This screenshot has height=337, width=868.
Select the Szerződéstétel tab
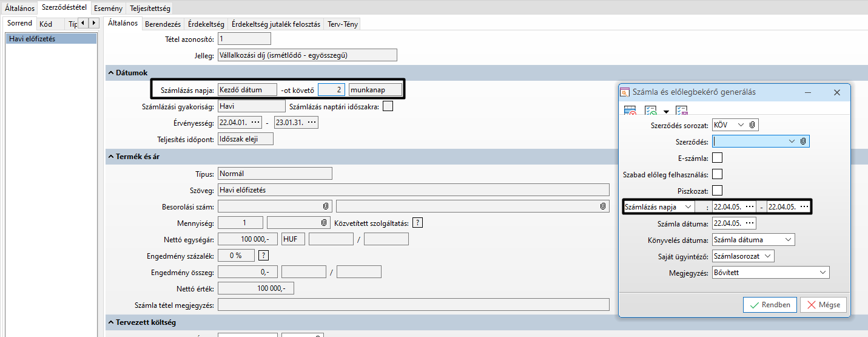coord(65,7)
